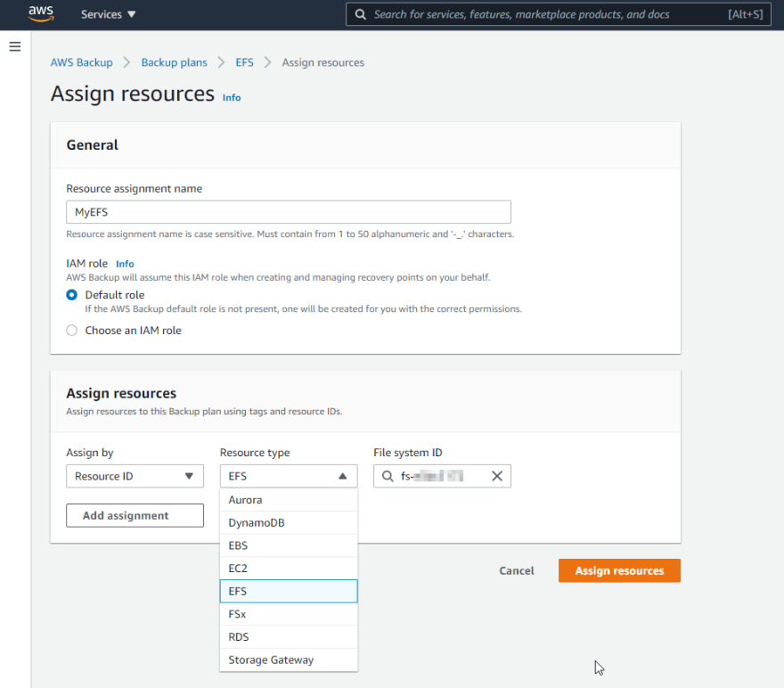784x688 pixels.
Task: Click the orange Assign resources button
Action: pos(619,570)
